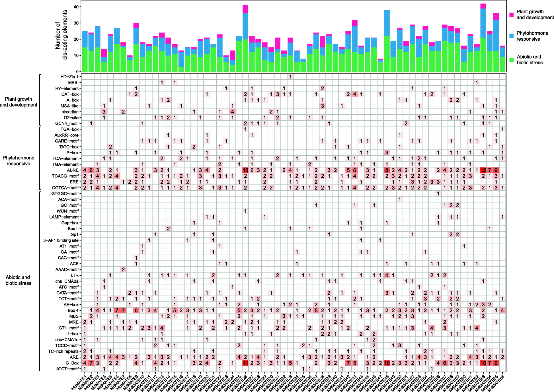
Task: Click the 'TCA-element' row label
Action: [65, 158]
